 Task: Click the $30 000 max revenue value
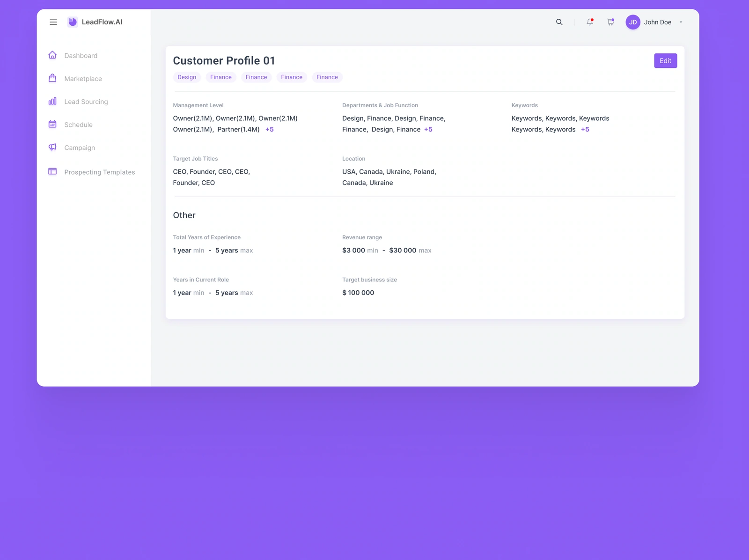coord(411,251)
